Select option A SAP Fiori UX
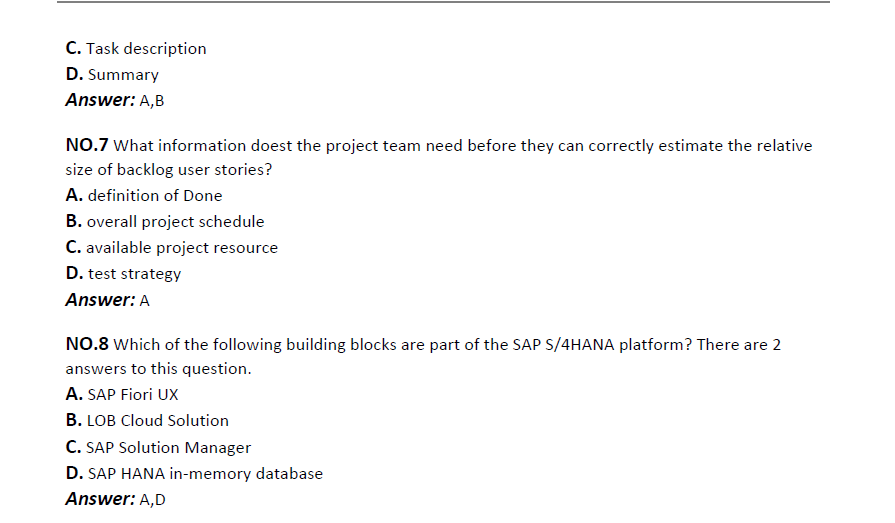 tap(122, 395)
